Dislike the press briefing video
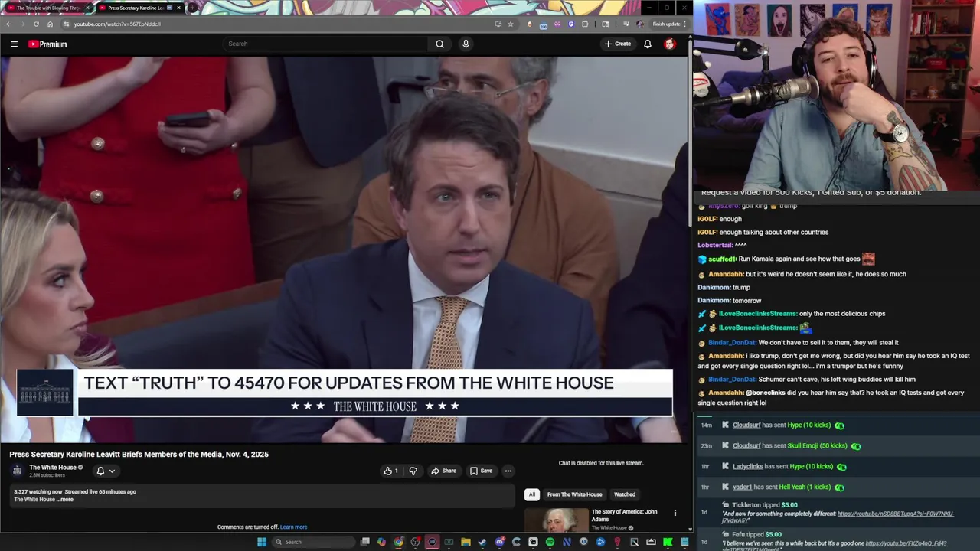The height and width of the screenshot is (551, 980). [x=413, y=471]
